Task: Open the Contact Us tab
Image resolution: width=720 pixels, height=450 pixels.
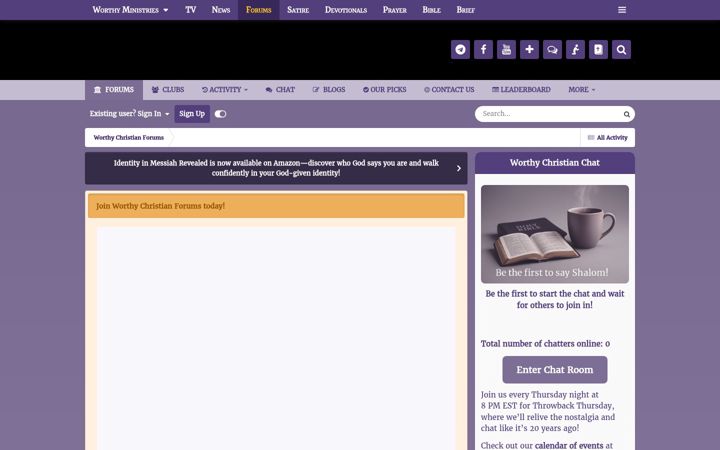Action: pyautogui.click(x=449, y=90)
